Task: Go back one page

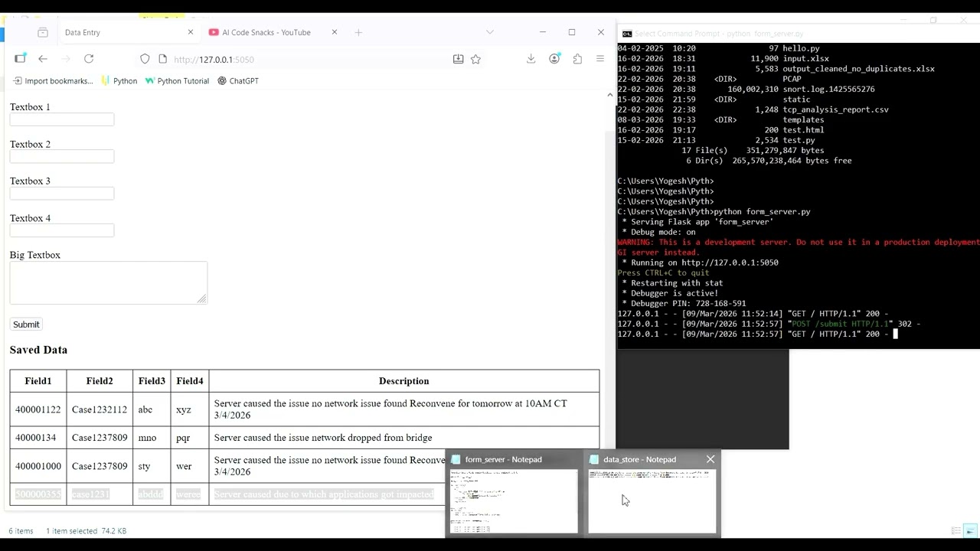Action: 43,59
